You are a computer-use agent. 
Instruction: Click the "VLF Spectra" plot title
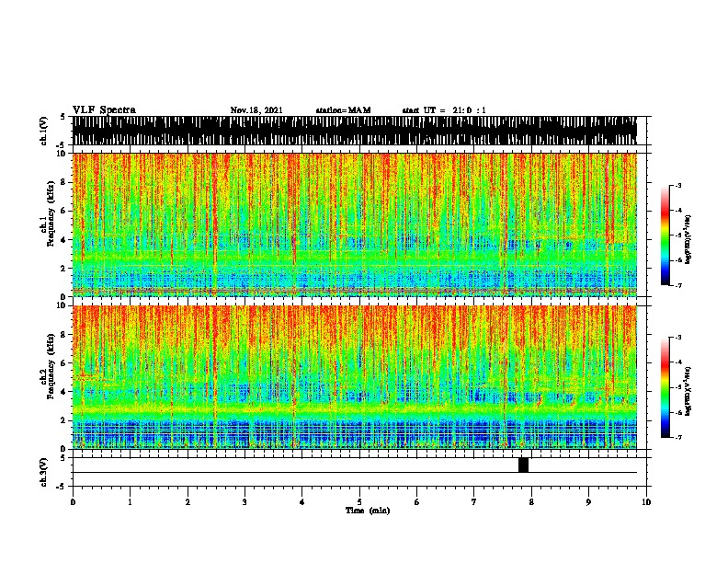[104, 110]
